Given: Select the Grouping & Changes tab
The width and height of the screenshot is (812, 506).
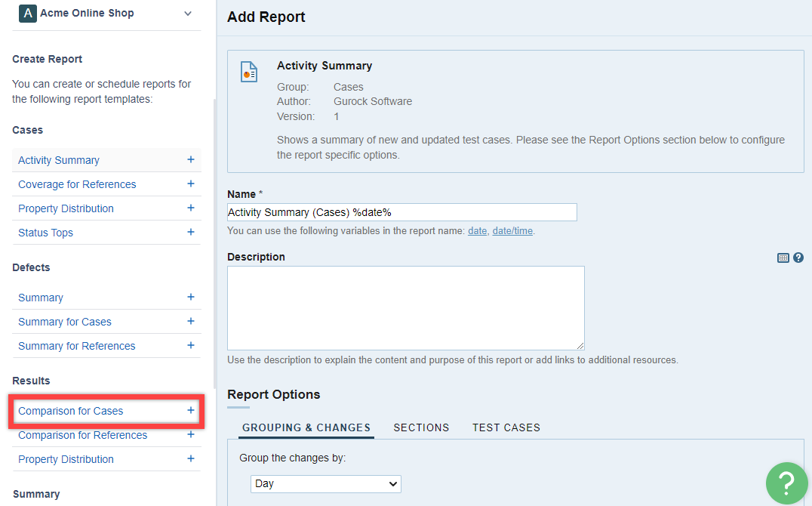Looking at the screenshot, I should pyautogui.click(x=306, y=427).
